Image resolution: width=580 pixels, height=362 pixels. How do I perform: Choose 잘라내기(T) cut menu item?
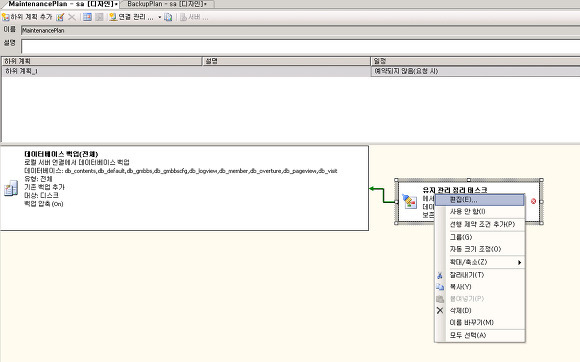point(480,275)
